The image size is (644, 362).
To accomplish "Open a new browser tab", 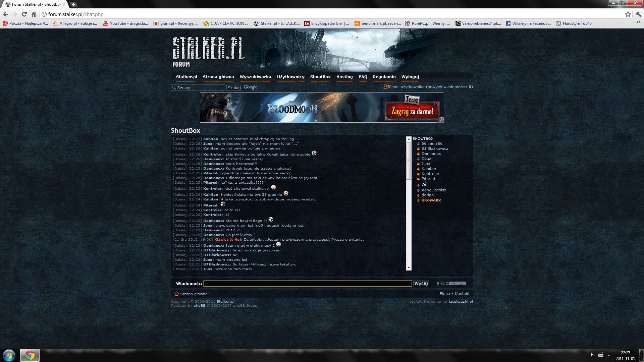I will (73, 4).
